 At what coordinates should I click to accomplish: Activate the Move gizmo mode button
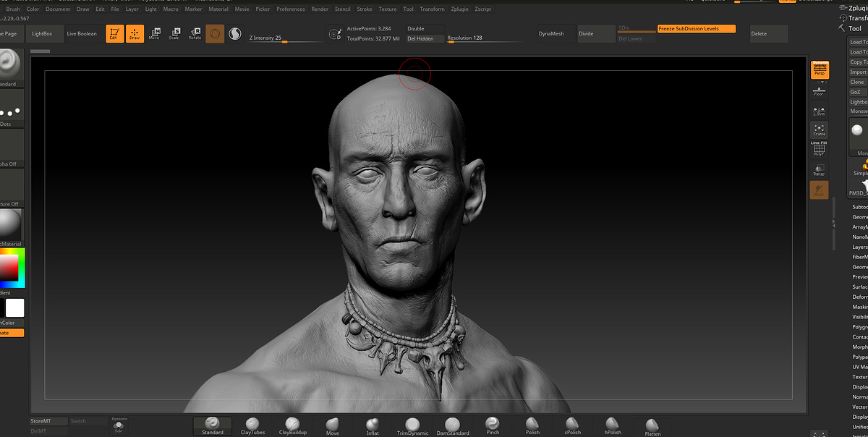[154, 33]
